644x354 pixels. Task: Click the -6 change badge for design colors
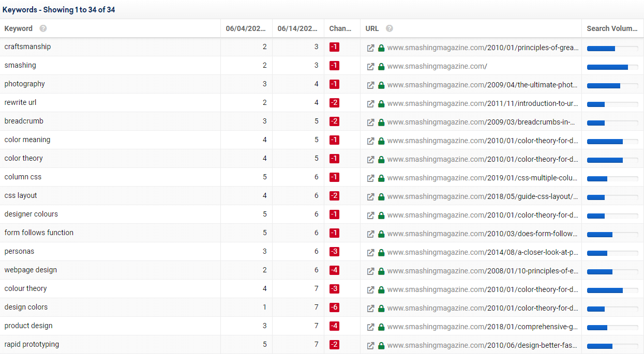point(334,307)
